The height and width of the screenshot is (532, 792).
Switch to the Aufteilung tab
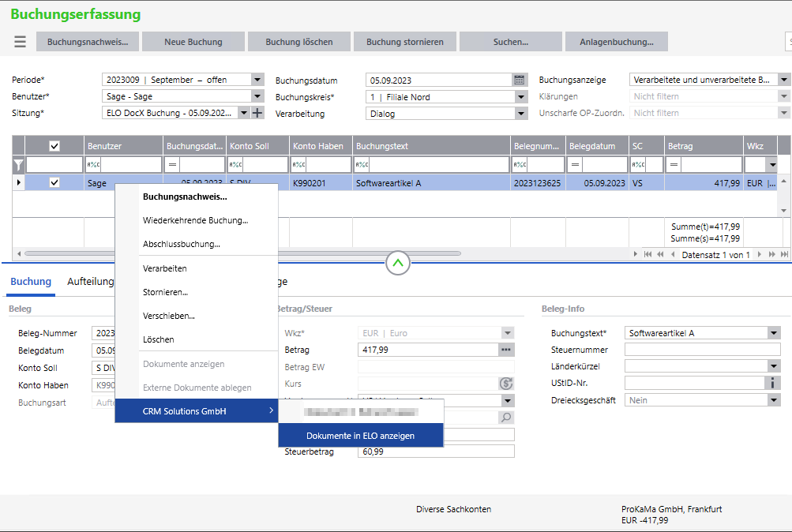click(91, 282)
